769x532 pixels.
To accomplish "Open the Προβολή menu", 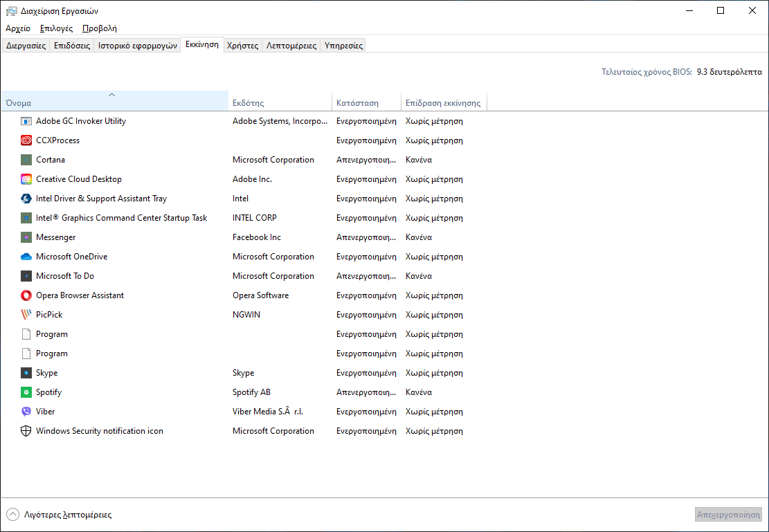I will 99,28.
